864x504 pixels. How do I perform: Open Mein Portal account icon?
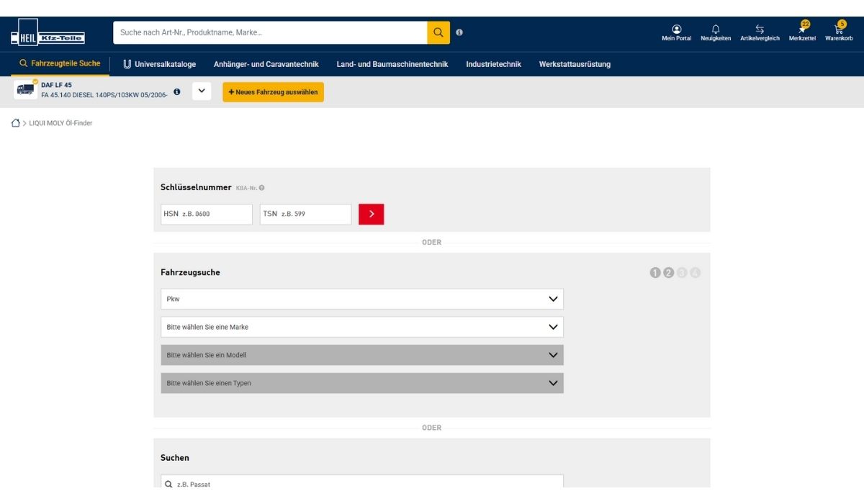(x=676, y=32)
